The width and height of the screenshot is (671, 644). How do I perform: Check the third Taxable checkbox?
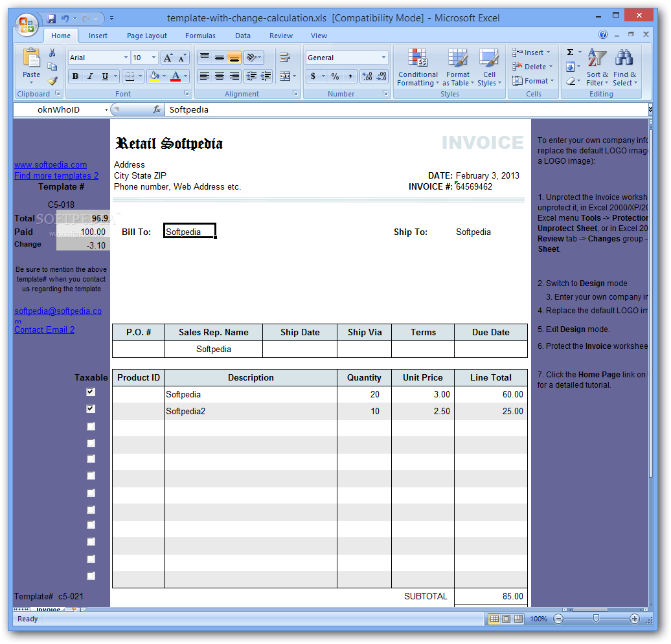[x=91, y=427]
